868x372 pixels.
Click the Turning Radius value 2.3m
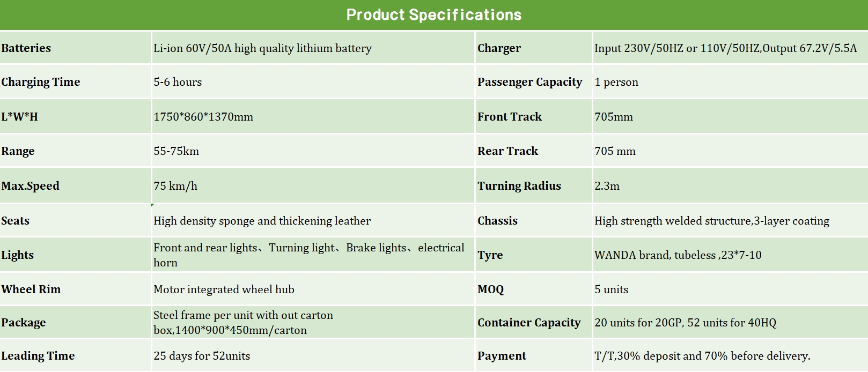(607, 186)
